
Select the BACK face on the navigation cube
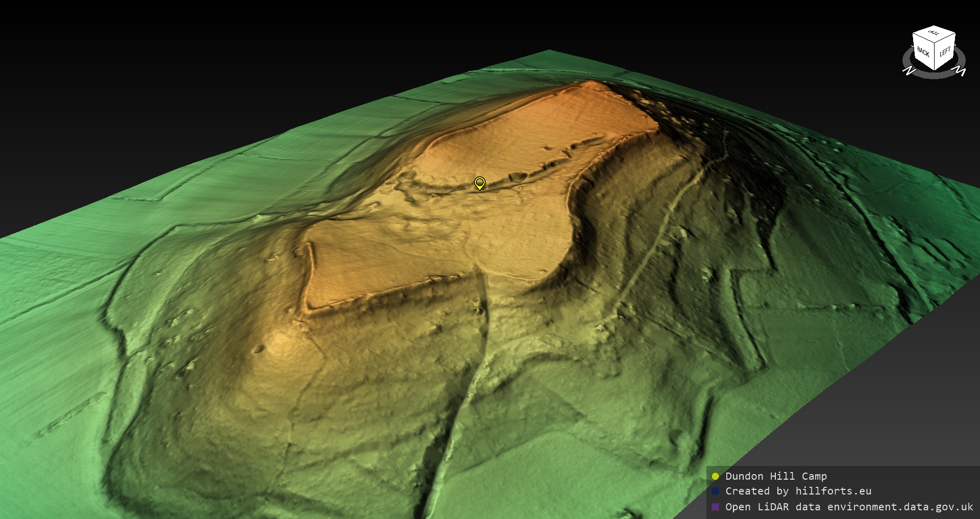(923, 53)
